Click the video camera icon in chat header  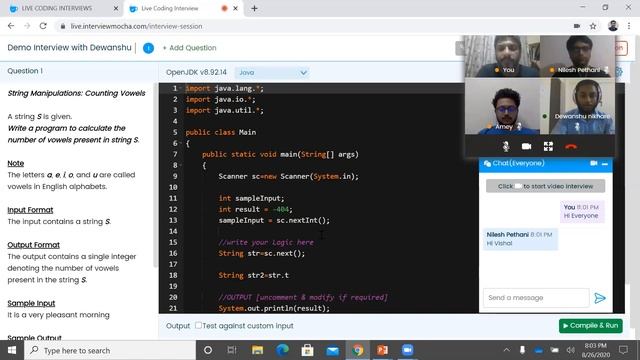(x=593, y=163)
